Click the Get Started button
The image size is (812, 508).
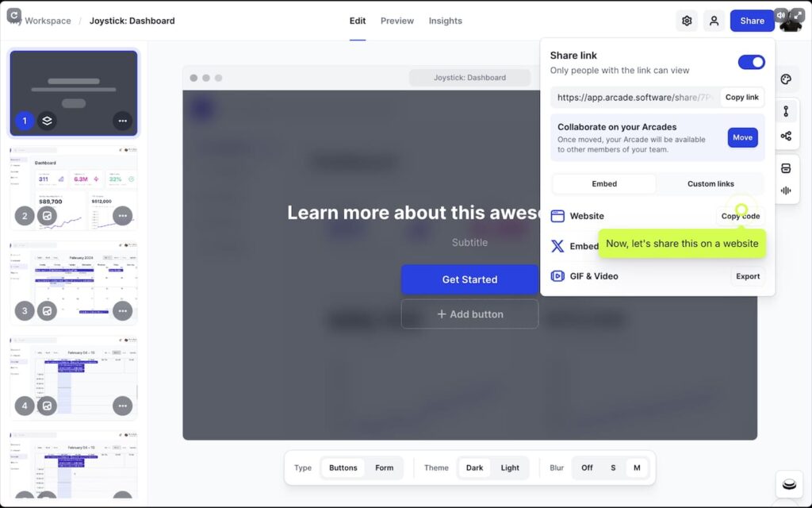click(469, 280)
